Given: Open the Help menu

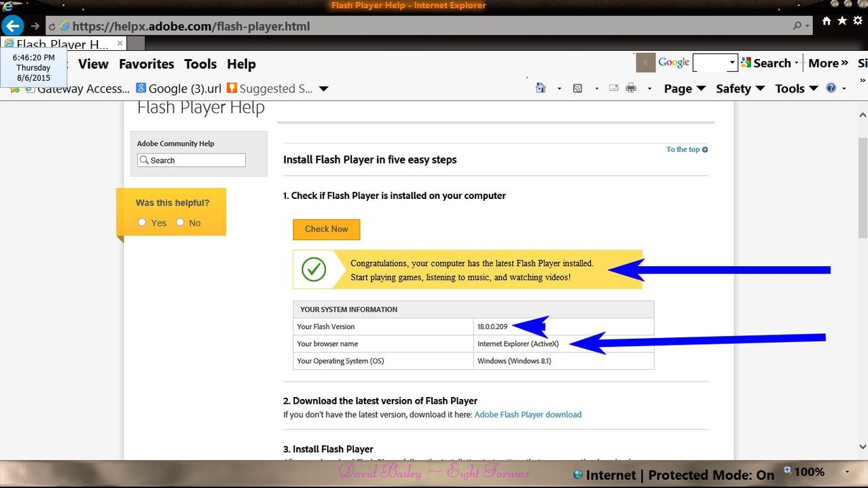Looking at the screenshot, I should [x=241, y=64].
